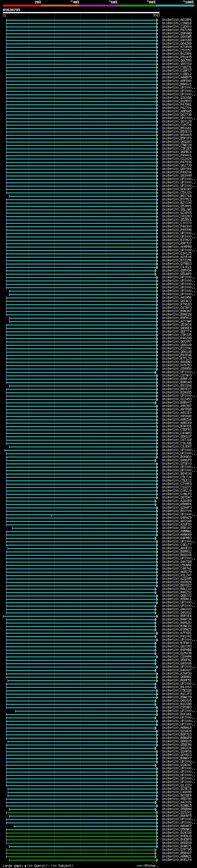Select label UniRef100_A1D826
This screenshot has width=197, height=868.
[x=177, y=582]
